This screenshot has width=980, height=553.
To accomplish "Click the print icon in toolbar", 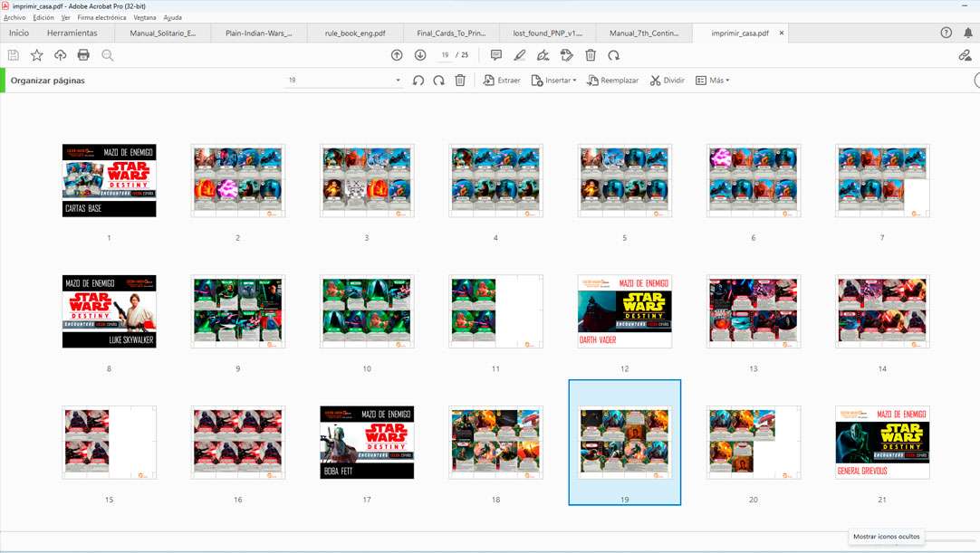I will point(83,55).
